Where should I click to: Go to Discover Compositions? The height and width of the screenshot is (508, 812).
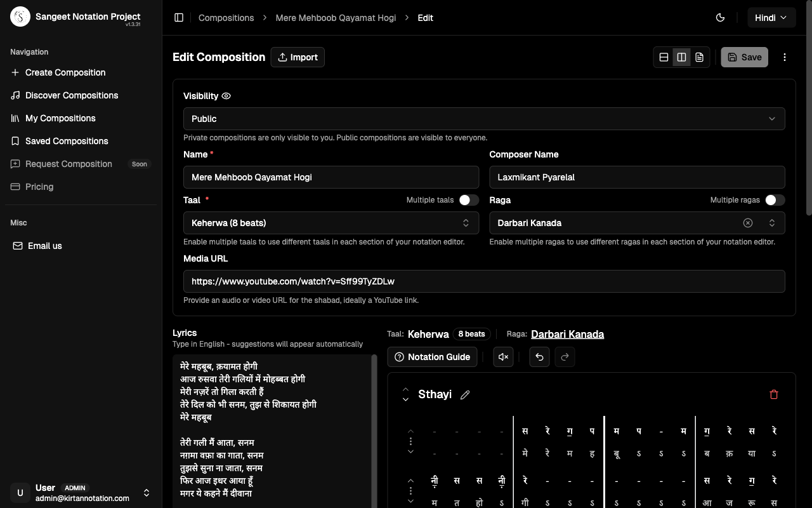[x=72, y=95]
